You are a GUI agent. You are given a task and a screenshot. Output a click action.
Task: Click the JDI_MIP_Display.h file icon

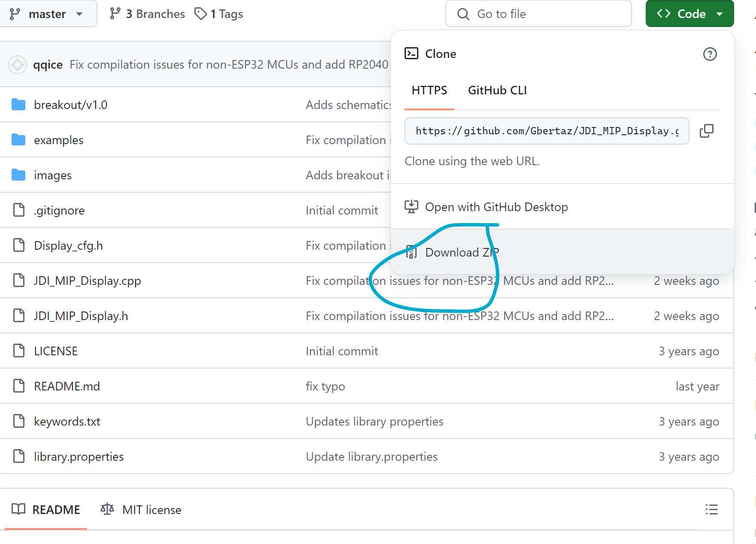[19, 315]
